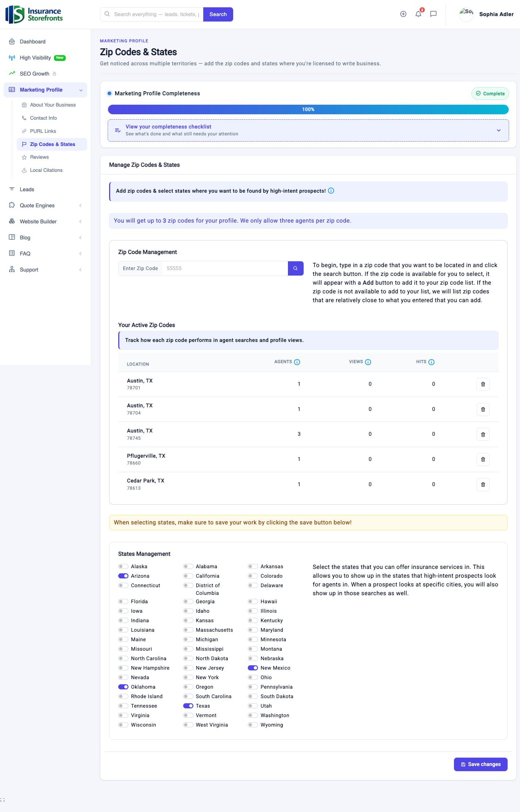Enable the California state switch
This screenshot has width=520, height=812.
click(188, 576)
